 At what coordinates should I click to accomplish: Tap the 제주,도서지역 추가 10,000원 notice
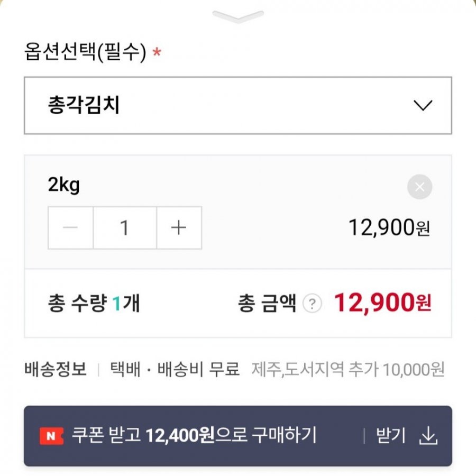pyautogui.click(x=348, y=369)
